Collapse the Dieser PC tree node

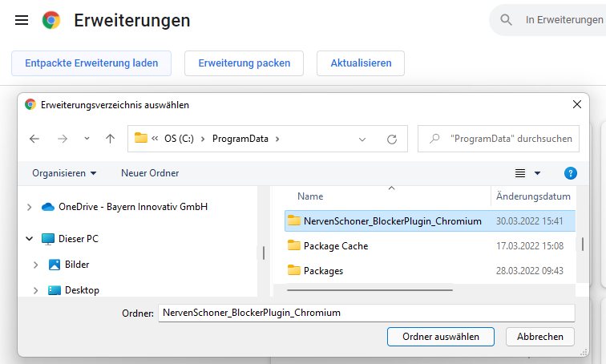(x=30, y=239)
